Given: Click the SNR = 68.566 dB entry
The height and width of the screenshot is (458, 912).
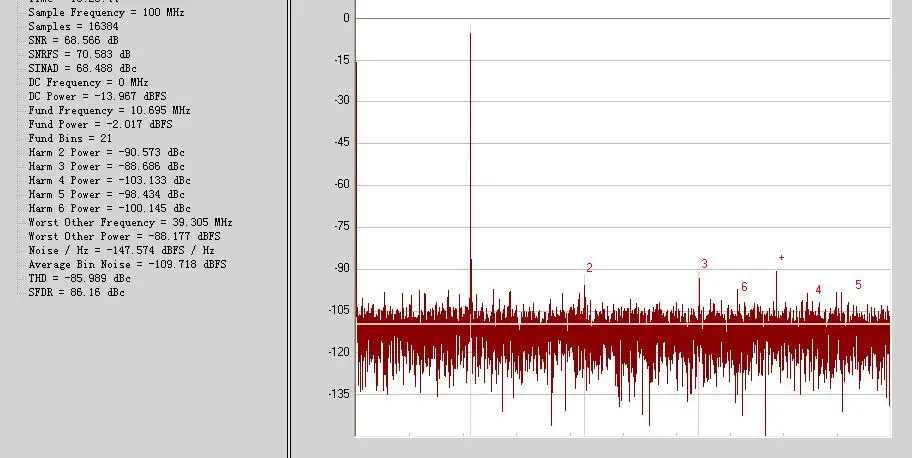Looking at the screenshot, I should click(73, 40).
